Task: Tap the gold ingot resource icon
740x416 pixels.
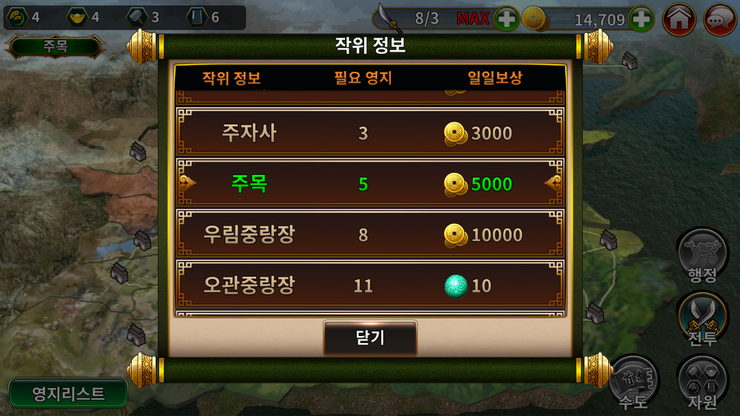Action: coord(77,17)
